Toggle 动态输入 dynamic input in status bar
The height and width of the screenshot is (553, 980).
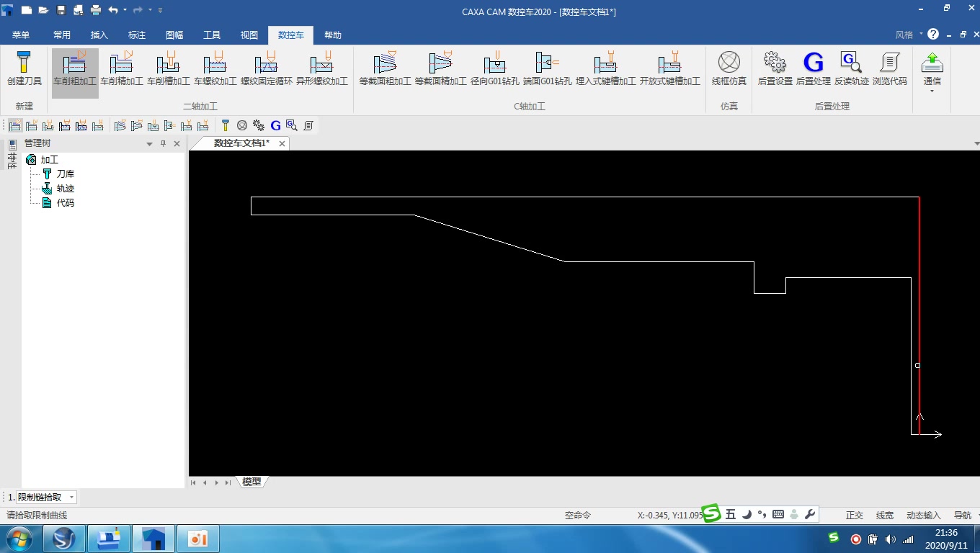click(x=924, y=516)
